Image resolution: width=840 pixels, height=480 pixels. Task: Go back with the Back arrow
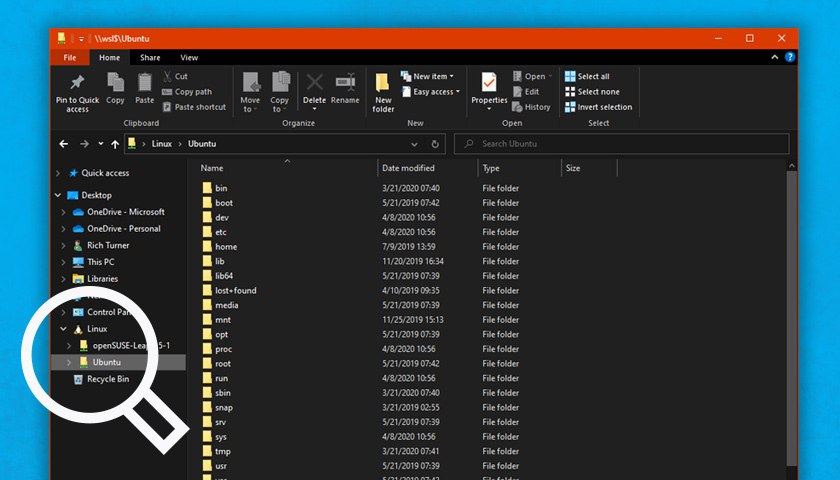64,144
